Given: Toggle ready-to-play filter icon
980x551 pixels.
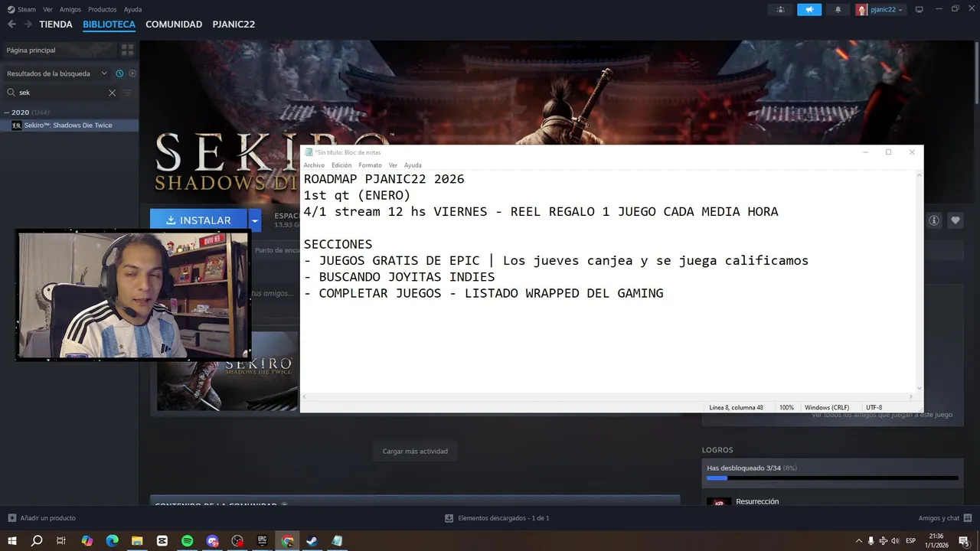Looking at the screenshot, I should coord(132,73).
